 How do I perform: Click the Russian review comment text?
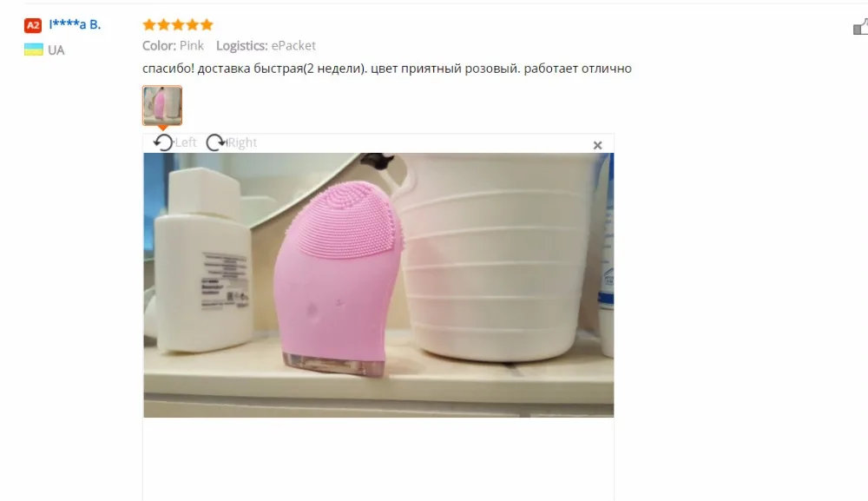point(387,69)
